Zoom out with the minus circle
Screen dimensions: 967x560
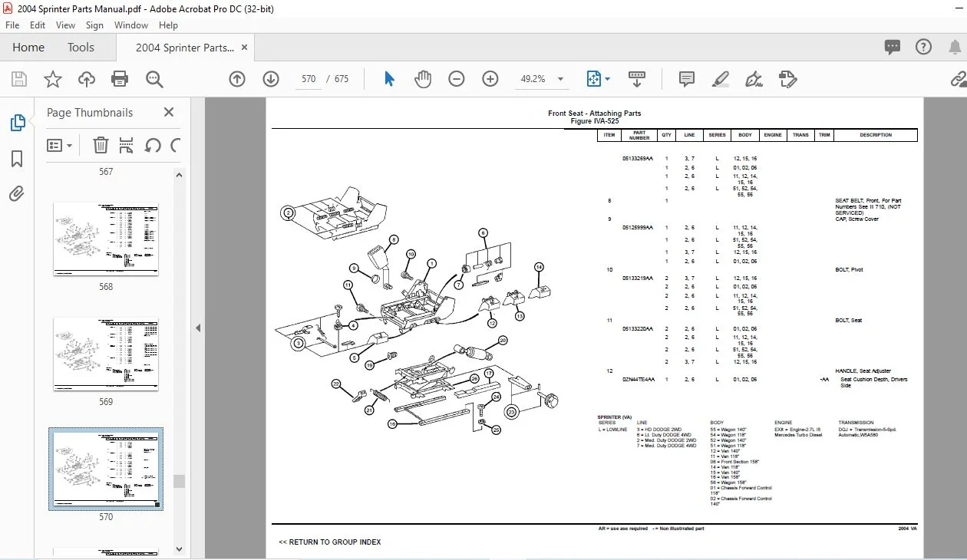457,79
